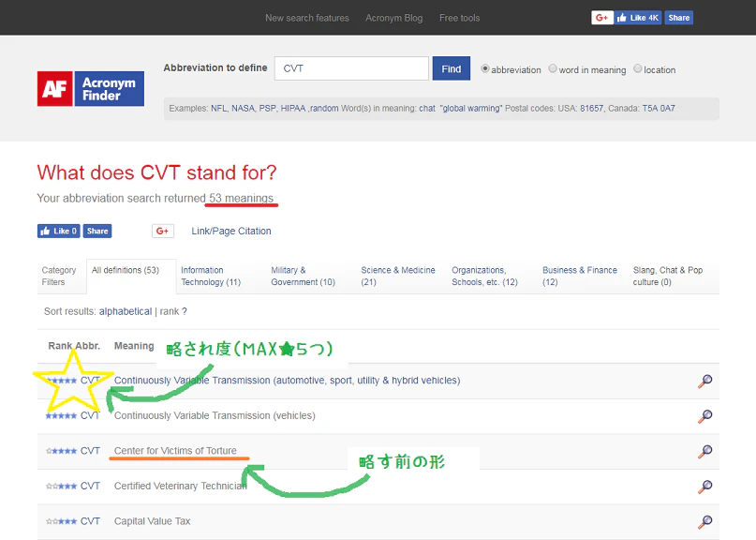Click the T5A 0A7 postal code example
Screen dimensions: 756x540
point(659,109)
